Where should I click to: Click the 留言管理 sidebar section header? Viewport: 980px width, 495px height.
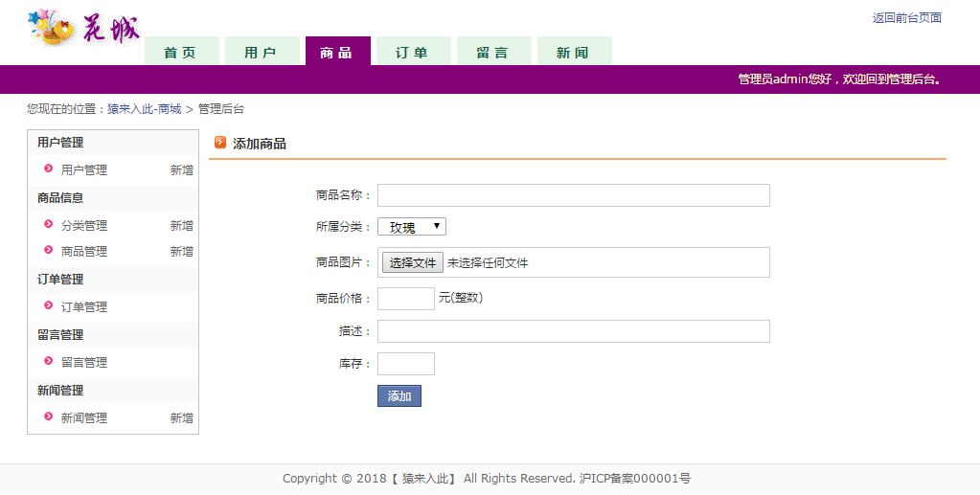coord(60,335)
